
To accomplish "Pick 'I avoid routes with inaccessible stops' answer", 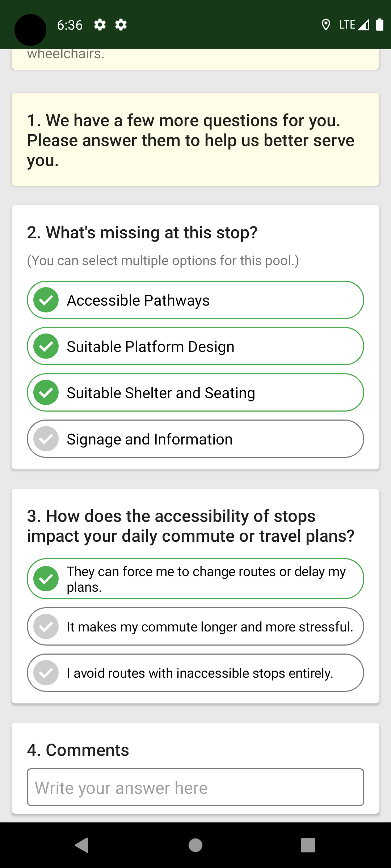I will click(195, 673).
